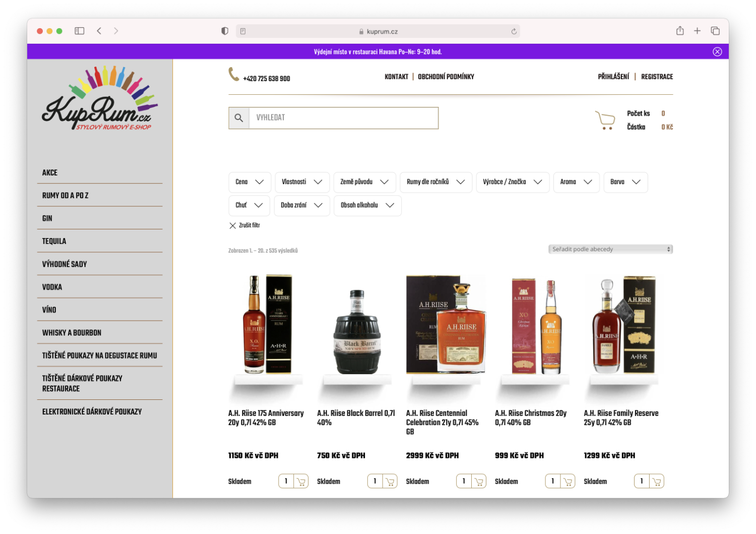Expand the Cena filter dropdown
This screenshot has width=756, height=534.
click(249, 182)
